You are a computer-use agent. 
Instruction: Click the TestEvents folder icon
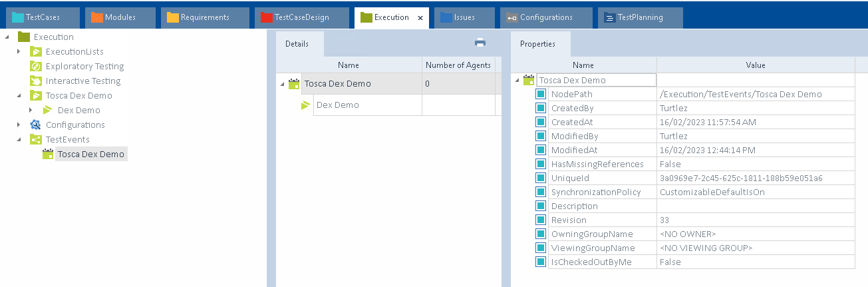pyautogui.click(x=36, y=140)
